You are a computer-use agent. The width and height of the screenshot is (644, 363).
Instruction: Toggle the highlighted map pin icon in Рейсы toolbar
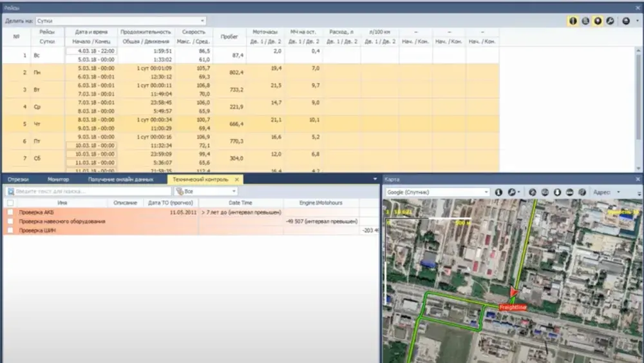click(598, 21)
